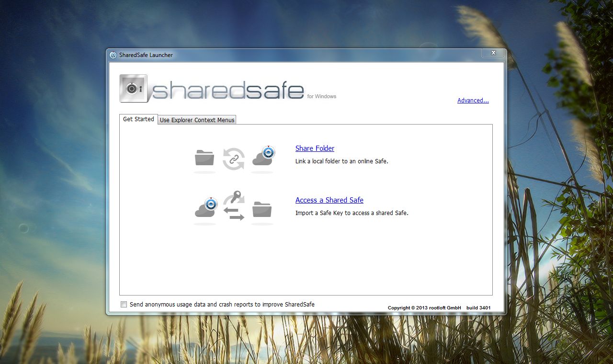
Task: Close the SharedSafe Launcher window
Action: tap(493, 53)
